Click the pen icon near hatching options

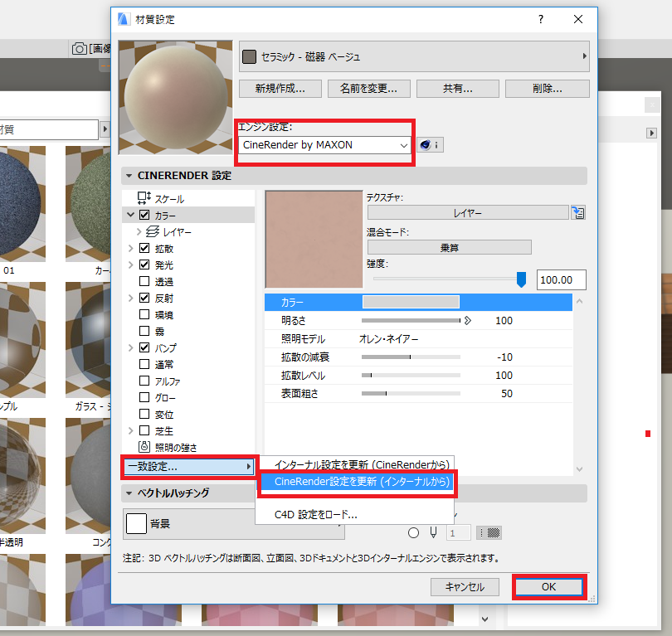(x=433, y=532)
